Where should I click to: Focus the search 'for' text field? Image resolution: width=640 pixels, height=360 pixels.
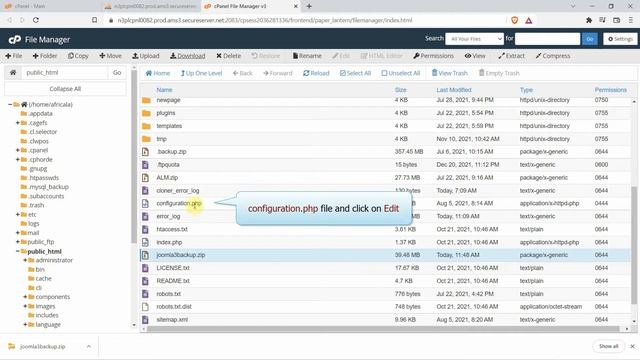pos(547,39)
